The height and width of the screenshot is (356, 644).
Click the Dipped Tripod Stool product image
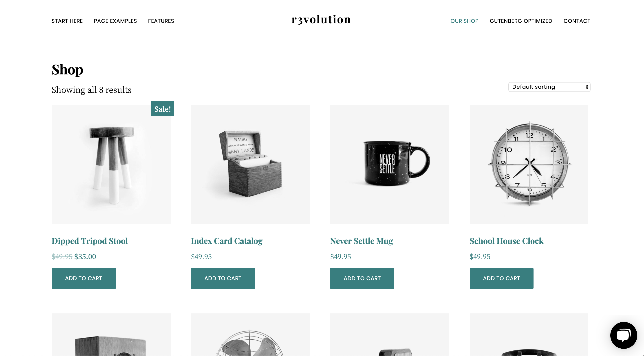click(111, 163)
